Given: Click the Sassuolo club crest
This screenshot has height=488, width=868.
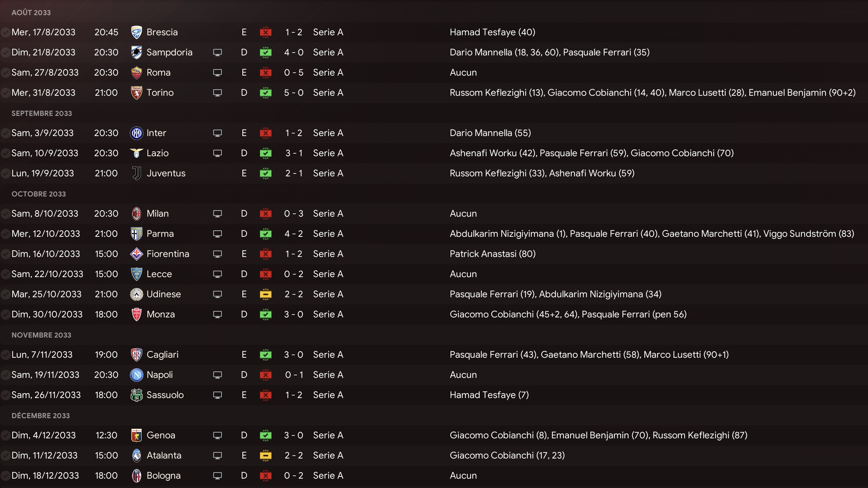Looking at the screenshot, I should 136,395.
